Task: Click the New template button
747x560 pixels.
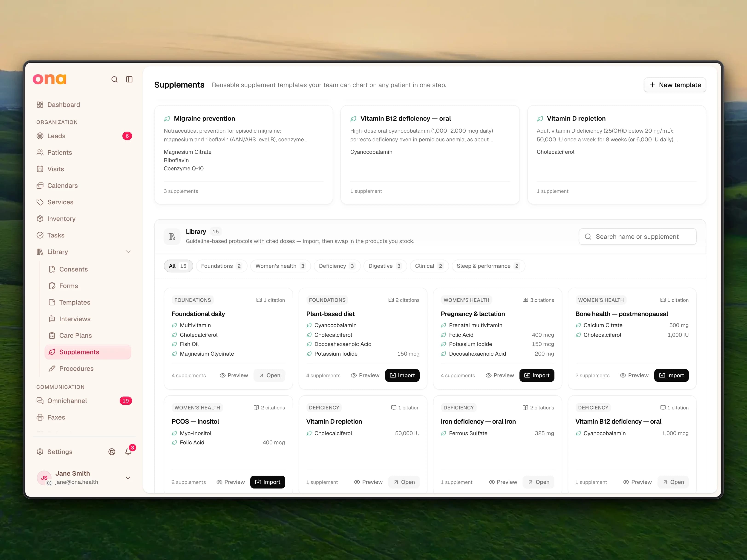Action: point(675,85)
